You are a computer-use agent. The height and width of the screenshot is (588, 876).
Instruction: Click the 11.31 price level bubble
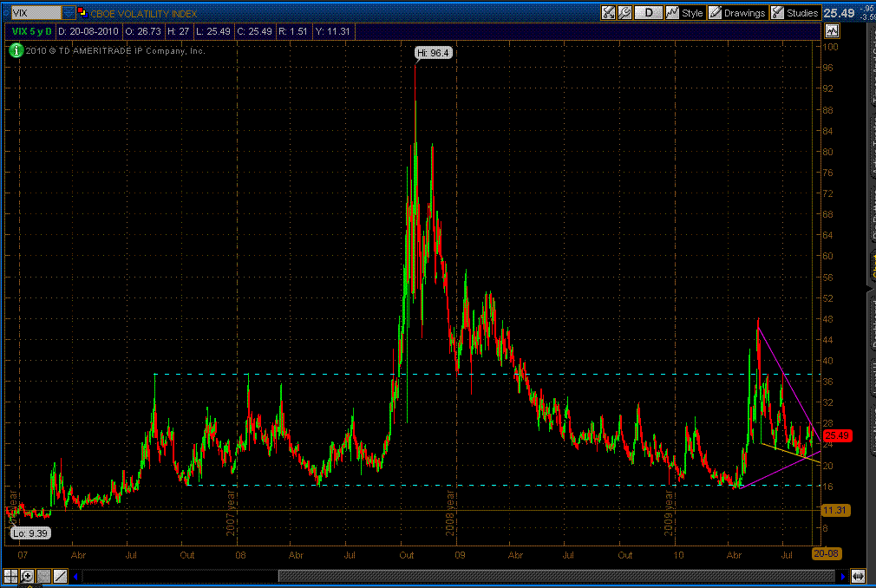pos(835,511)
